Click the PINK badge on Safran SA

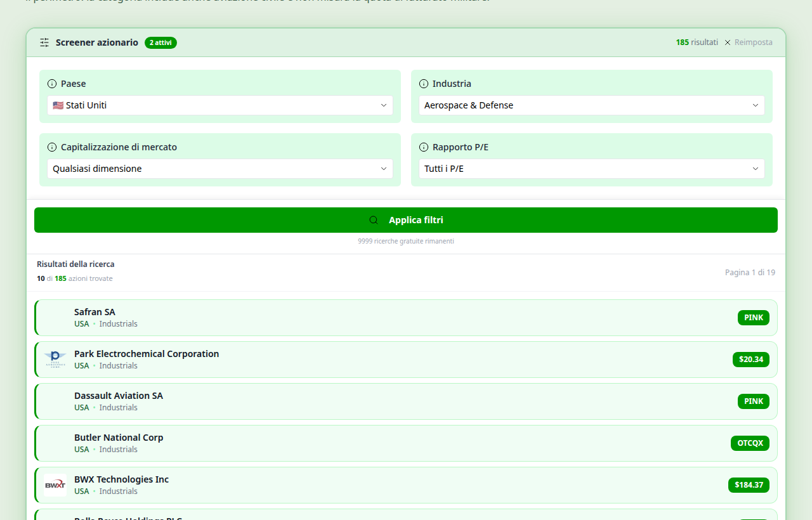point(754,318)
